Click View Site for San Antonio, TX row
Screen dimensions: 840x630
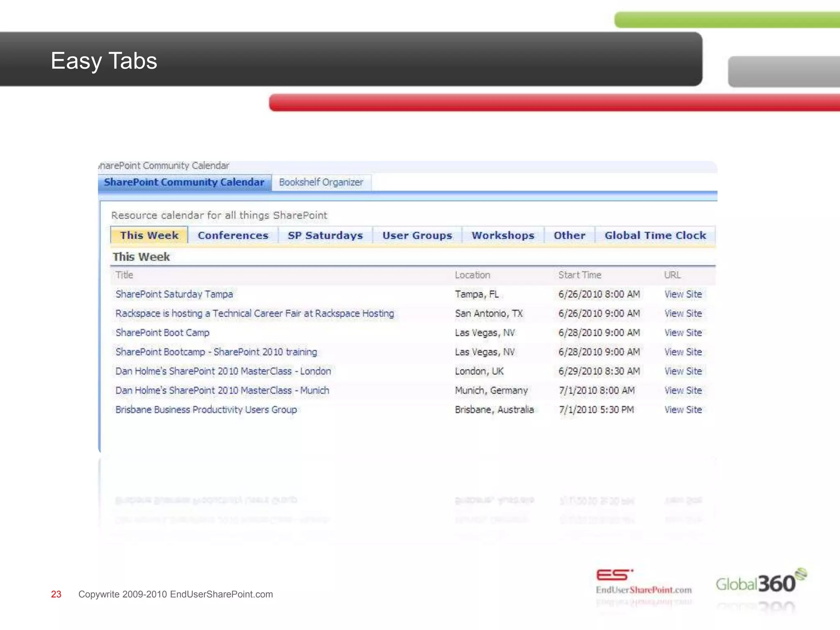pyautogui.click(x=683, y=313)
